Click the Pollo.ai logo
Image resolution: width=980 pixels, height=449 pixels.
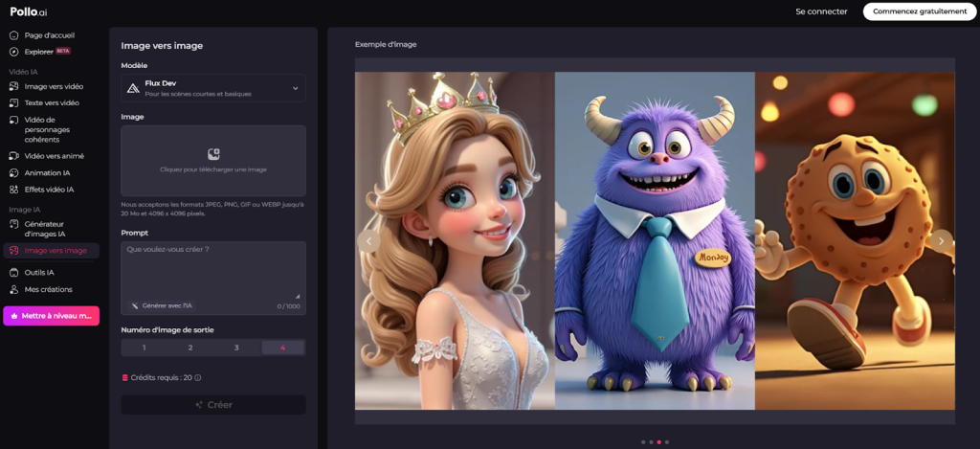(29, 11)
